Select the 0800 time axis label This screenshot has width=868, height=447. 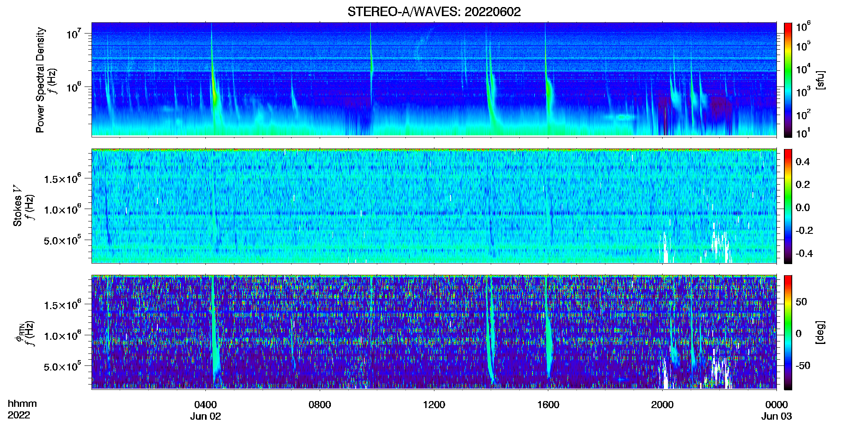(320, 404)
